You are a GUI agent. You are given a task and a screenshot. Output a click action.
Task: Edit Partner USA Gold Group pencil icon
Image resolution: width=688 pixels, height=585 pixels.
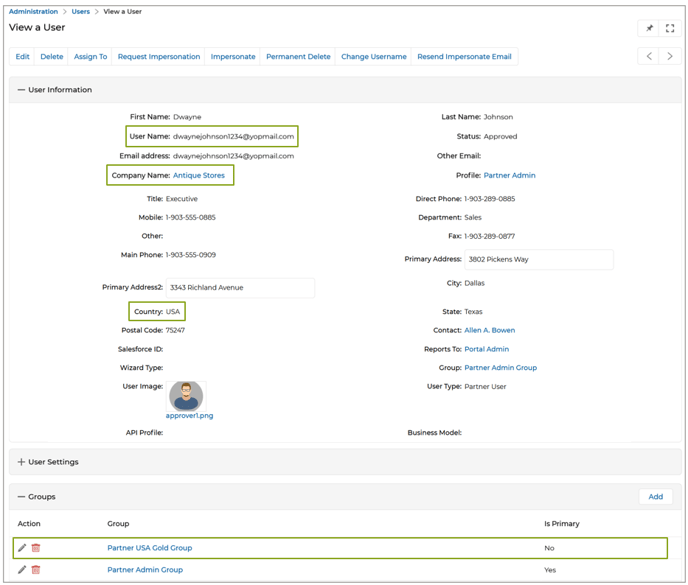coord(22,548)
